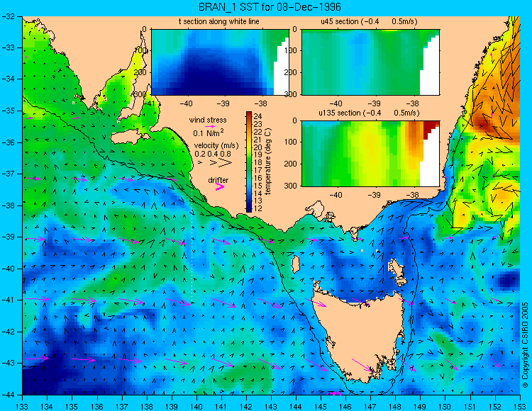Click the title 'BRAN_1 SST for 08-Dec-1996'

[x=270, y=7]
